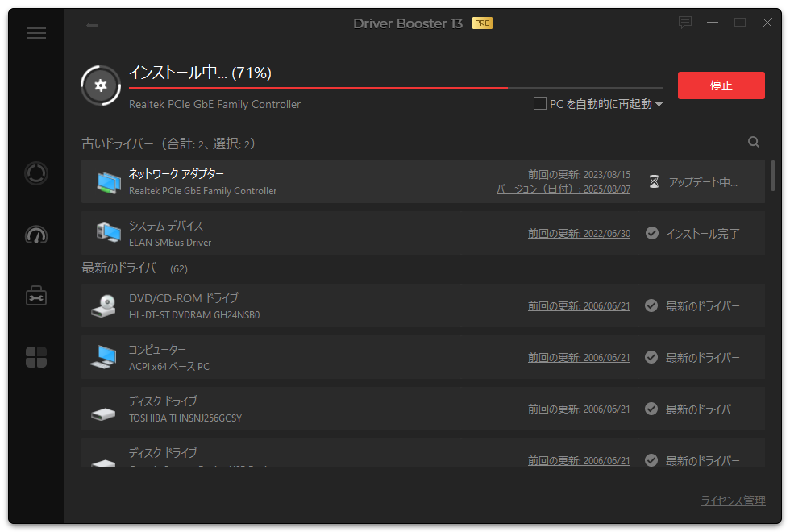This screenshot has width=790, height=532.
Task: Open the ライセンス管理 link
Action: pos(733,501)
